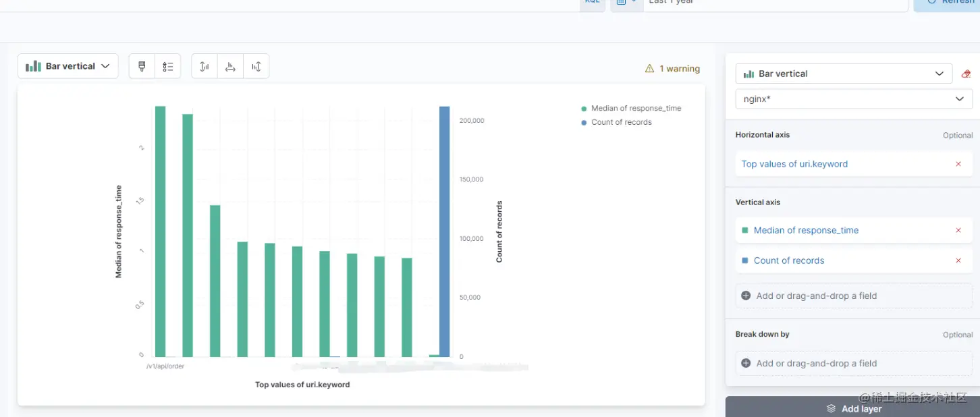Image resolution: width=980 pixels, height=417 pixels.
Task: Click the 150,000 right axis tick label
Action: pyautogui.click(x=472, y=179)
